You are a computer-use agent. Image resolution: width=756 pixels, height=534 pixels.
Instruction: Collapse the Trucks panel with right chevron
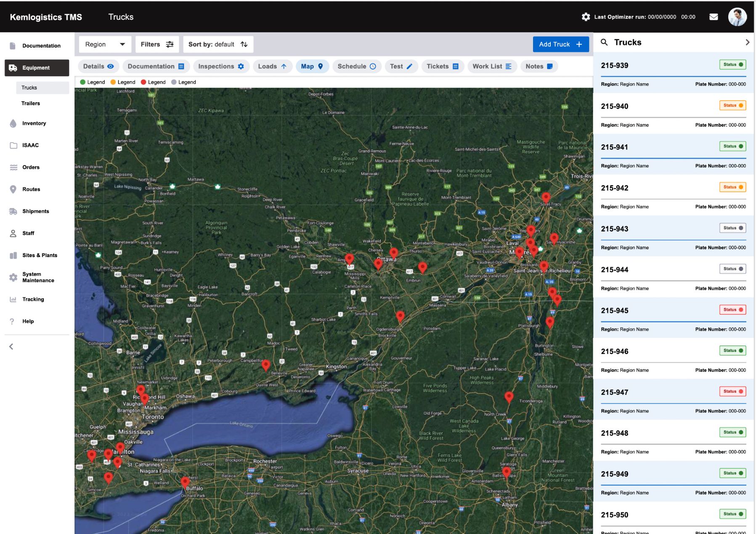(747, 42)
